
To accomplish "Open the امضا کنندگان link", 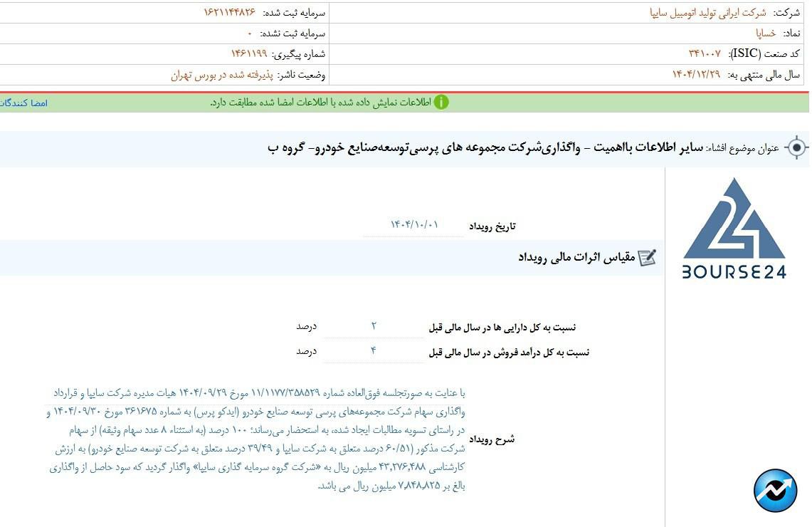I will point(23,103).
